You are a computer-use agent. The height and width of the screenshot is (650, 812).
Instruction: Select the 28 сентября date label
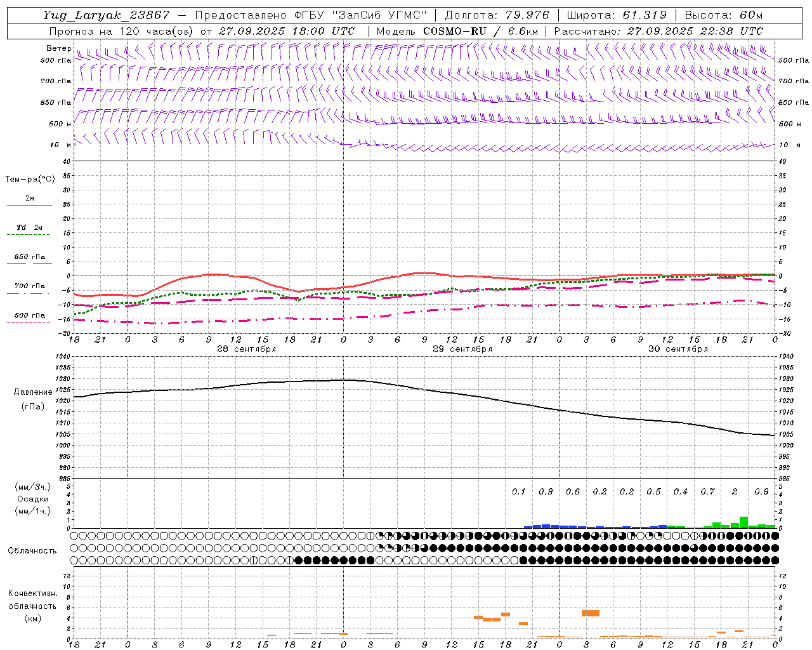coord(246,348)
